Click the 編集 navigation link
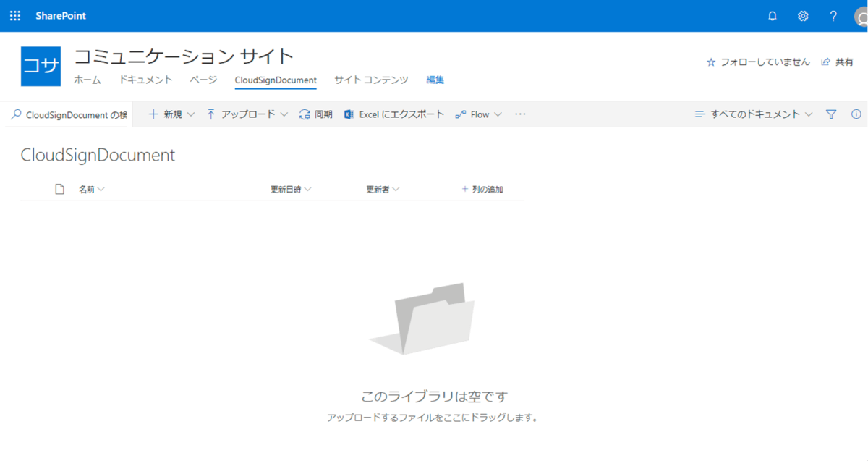868x461 pixels. [x=435, y=80]
